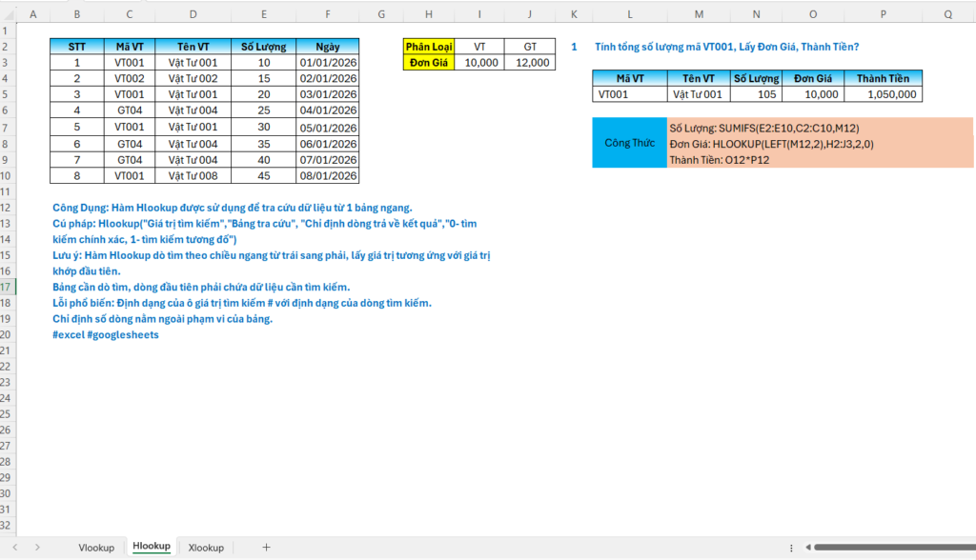The width and height of the screenshot is (976, 560).
Task: Select the active Hlookup sheet tab
Action: [151, 547]
